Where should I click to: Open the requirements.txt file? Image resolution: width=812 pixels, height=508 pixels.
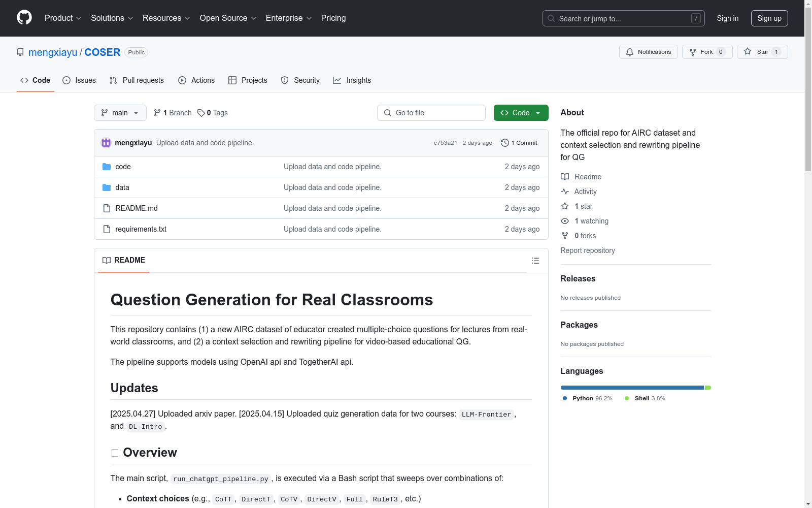141,229
